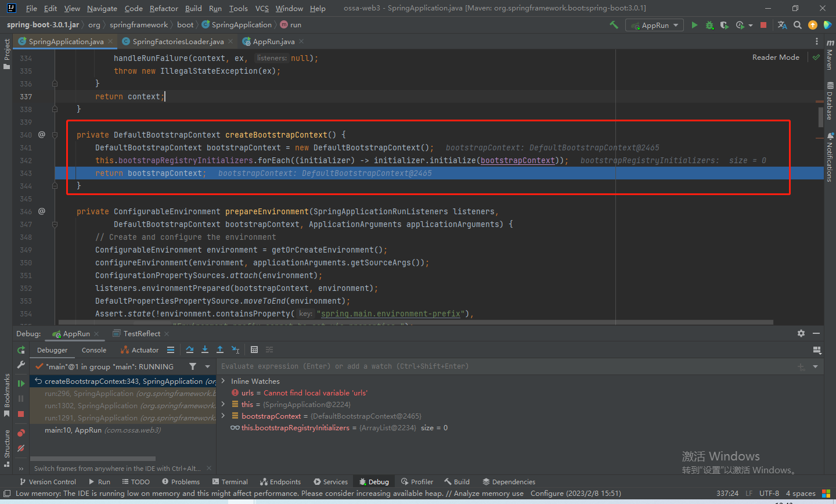The height and width of the screenshot is (504, 836).
Task: Stop debug session red square in sidebar
Action: pos(21,414)
